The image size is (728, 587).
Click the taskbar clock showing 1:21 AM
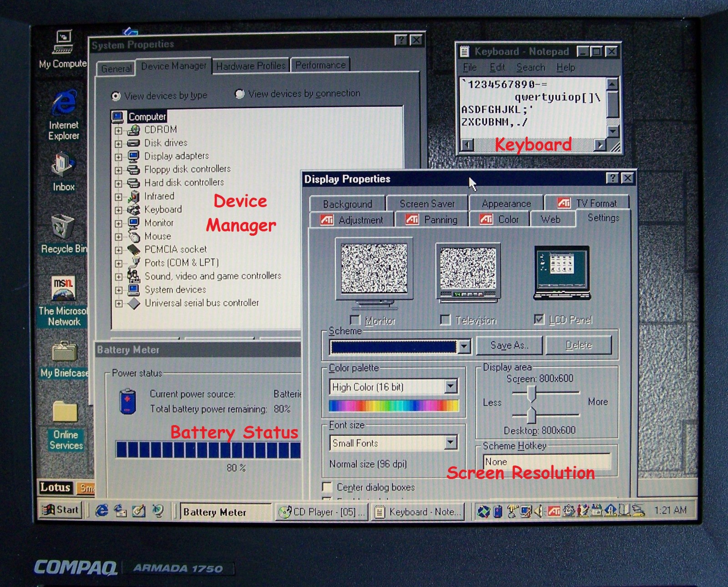tap(670, 511)
